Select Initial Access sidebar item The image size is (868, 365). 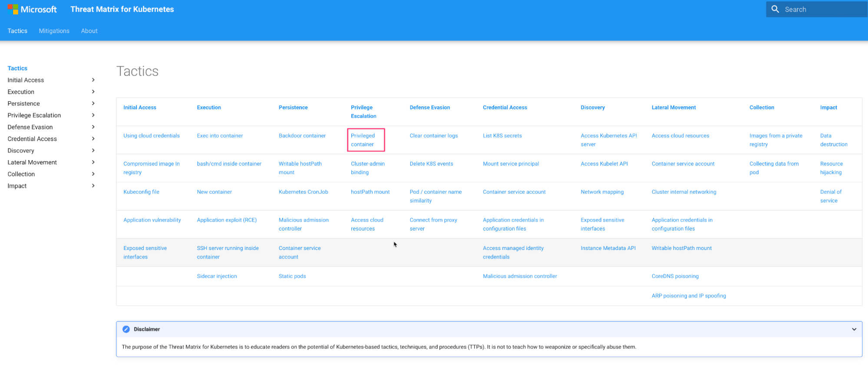(x=26, y=80)
